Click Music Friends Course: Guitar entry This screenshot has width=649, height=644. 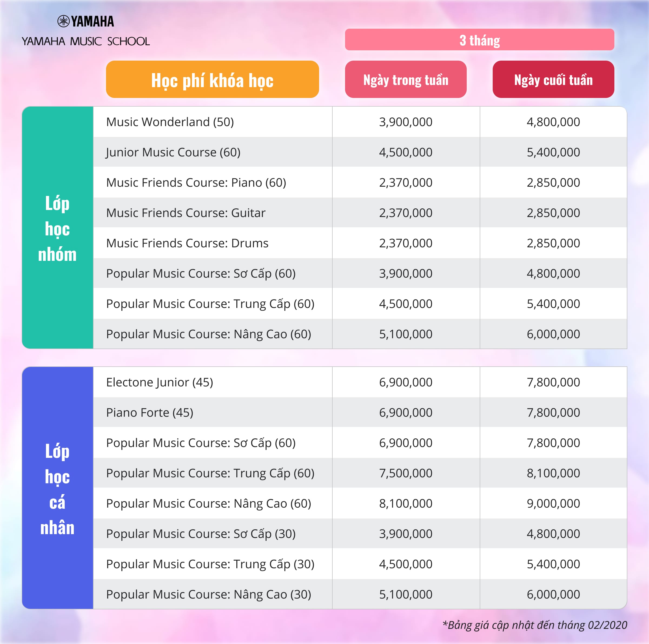tap(186, 213)
